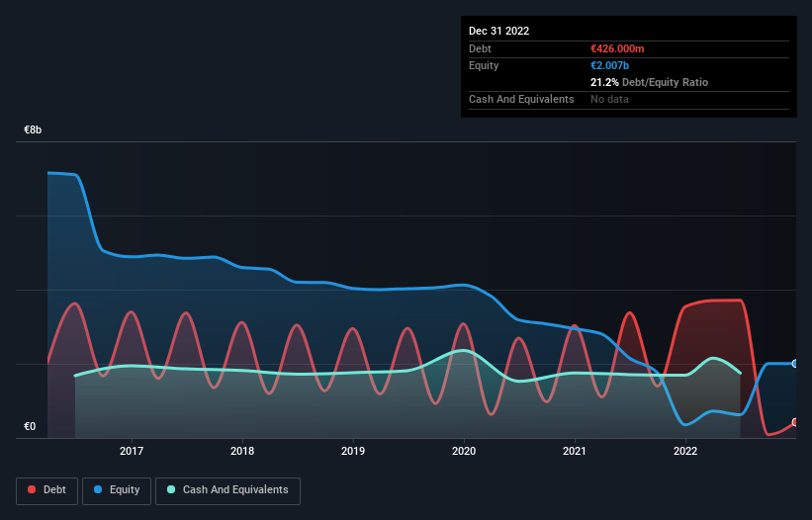Select the 2020 x-axis label
The image size is (812, 520).
click(464, 451)
